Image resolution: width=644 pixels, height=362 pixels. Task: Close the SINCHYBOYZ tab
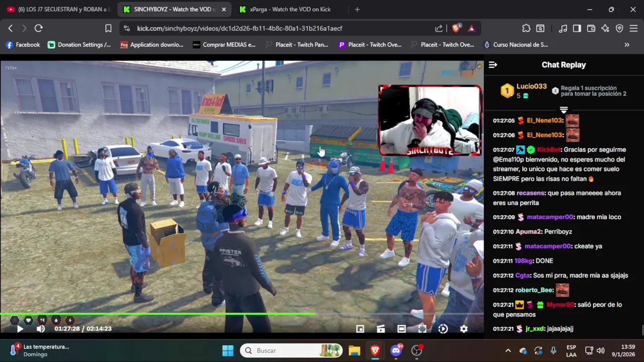pyautogui.click(x=224, y=10)
